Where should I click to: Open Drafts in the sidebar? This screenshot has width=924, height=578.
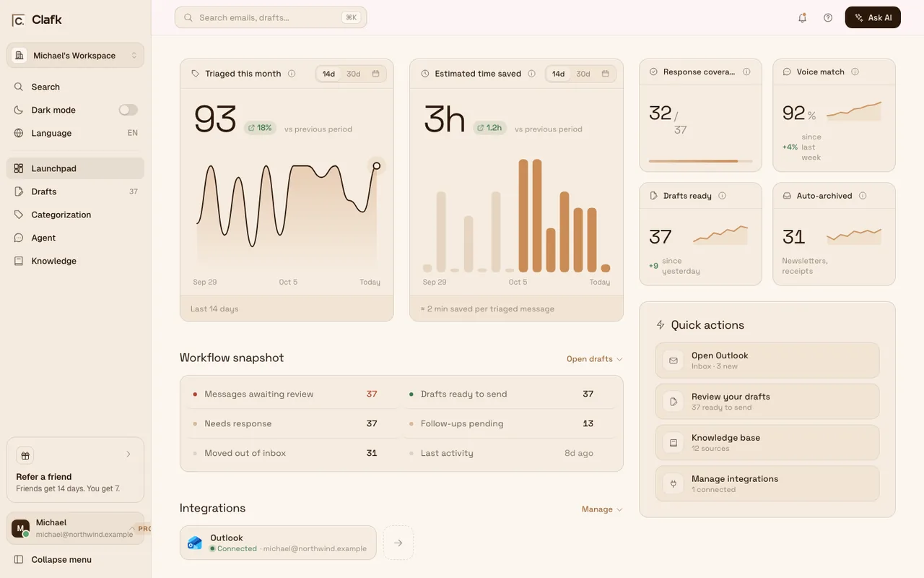[x=75, y=191]
